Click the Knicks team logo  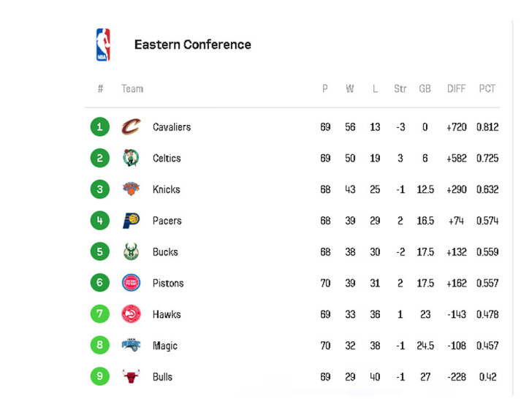(x=131, y=189)
